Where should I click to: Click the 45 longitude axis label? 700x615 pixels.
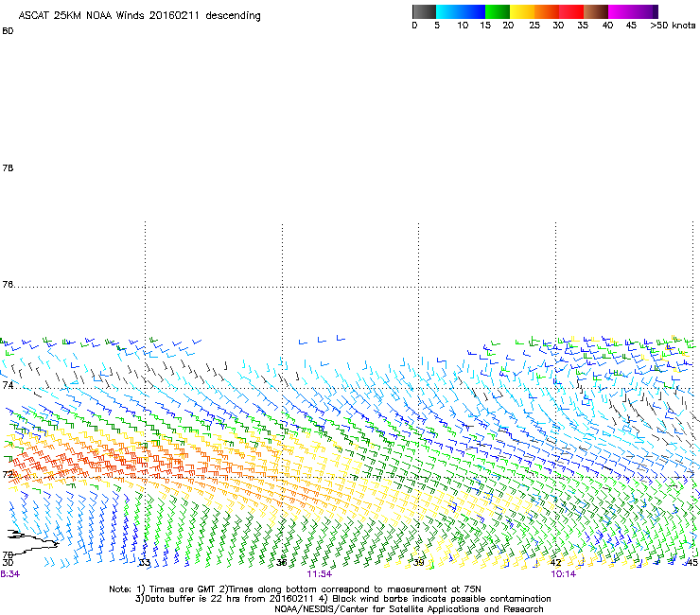692,562
